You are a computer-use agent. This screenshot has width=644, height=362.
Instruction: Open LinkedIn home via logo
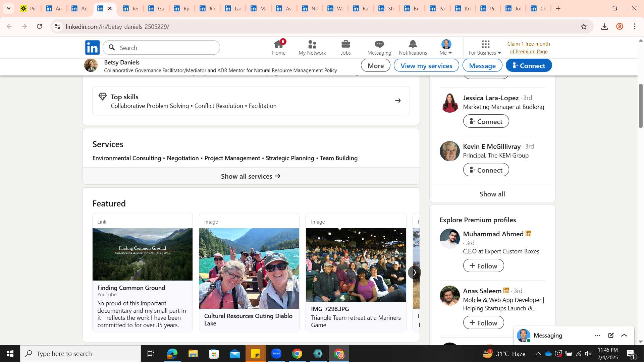[x=92, y=47]
